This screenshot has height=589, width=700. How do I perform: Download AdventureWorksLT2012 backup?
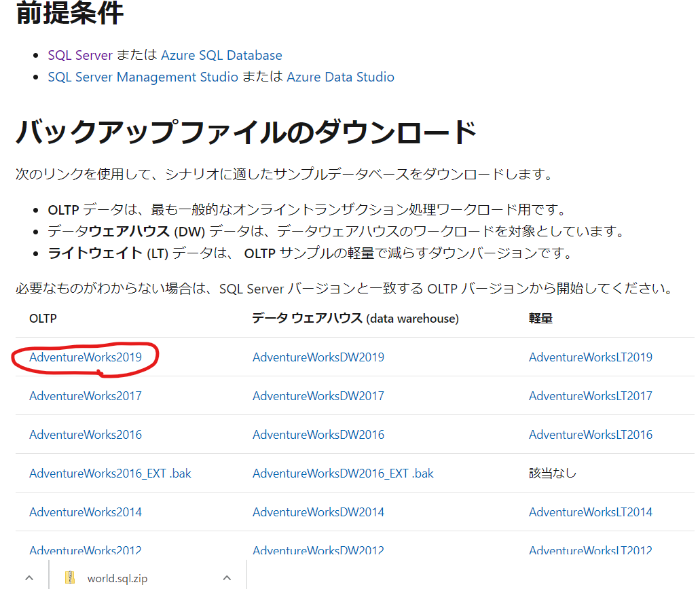coord(591,550)
